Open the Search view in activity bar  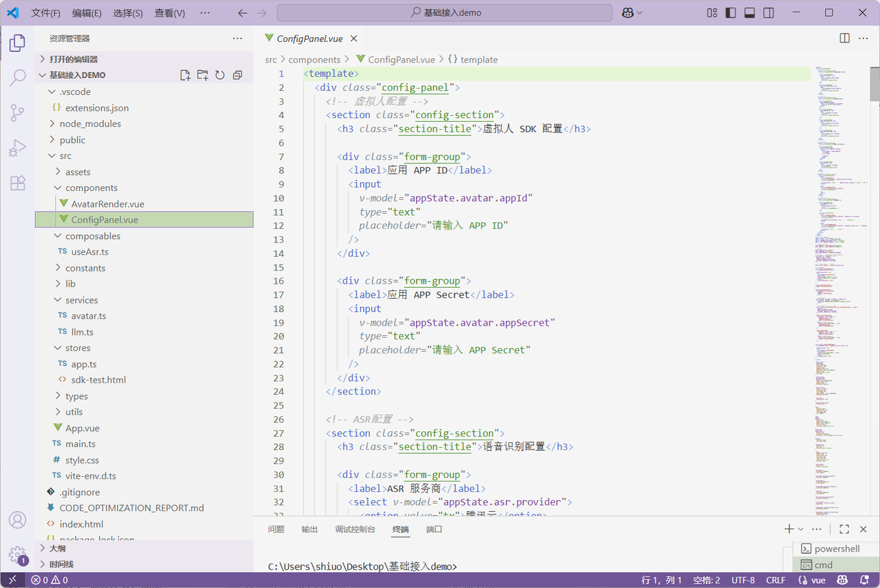click(x=18, y=78)
